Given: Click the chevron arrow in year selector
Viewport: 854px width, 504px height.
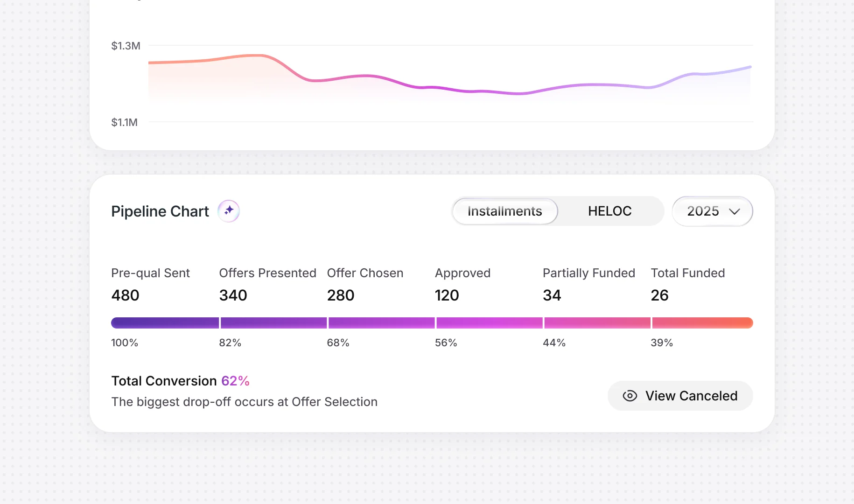Looking at the screenshot, I should (x=735, y=211).
